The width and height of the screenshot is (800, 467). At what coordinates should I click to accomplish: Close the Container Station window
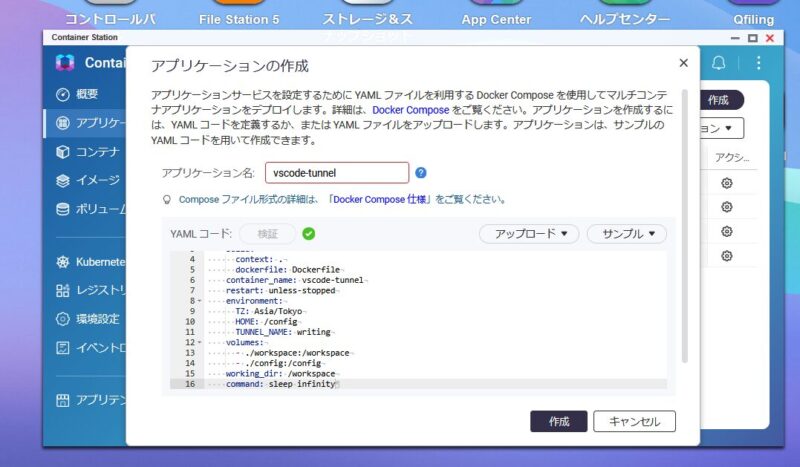pyautogui.click(x=770, y=38)
